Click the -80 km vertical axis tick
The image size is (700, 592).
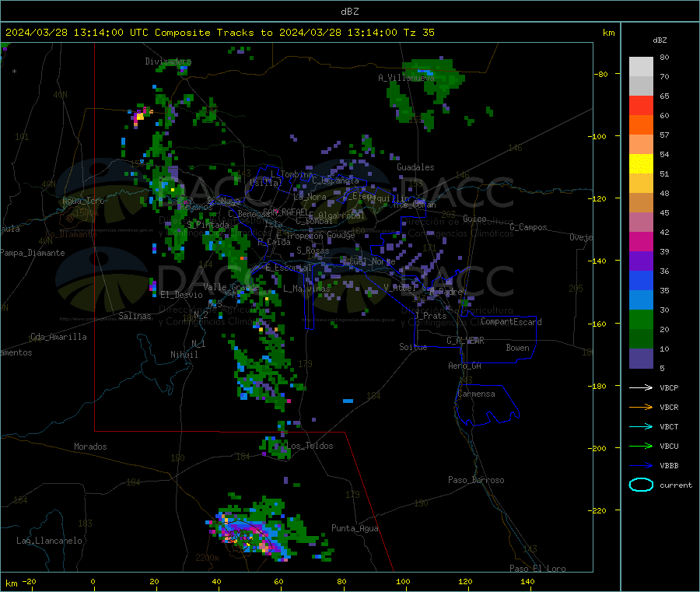point(600,74)
